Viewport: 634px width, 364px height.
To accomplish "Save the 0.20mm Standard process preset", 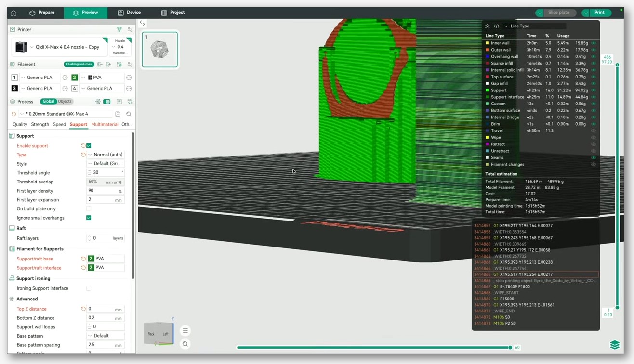I will tap(118, 114).
